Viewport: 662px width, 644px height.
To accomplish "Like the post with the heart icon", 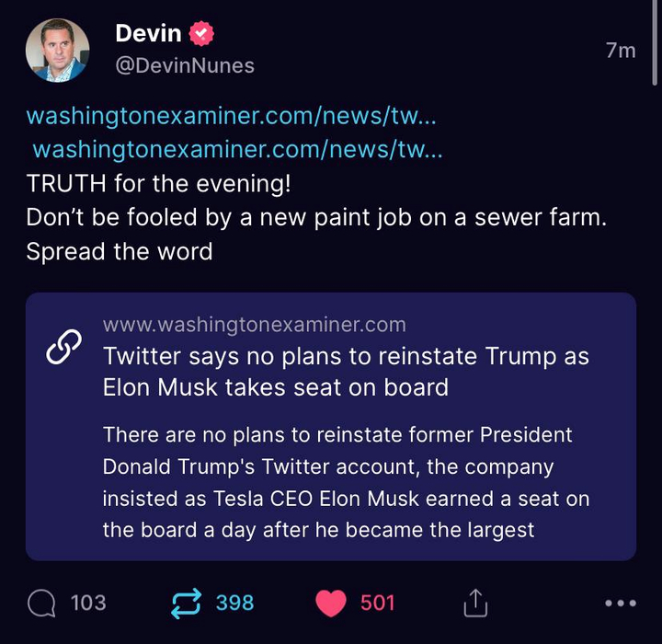I will pyautogui.click(x=330, y=604).
